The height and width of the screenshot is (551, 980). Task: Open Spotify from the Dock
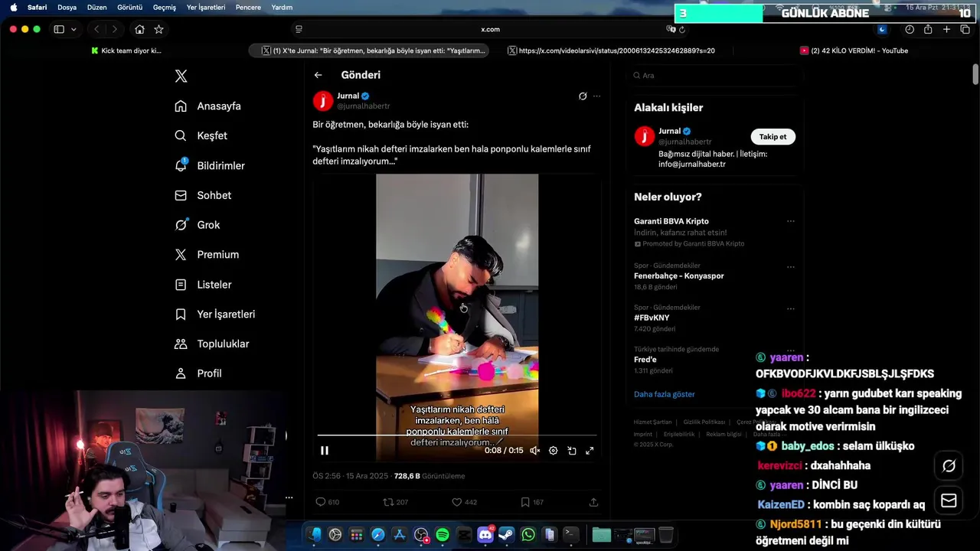point(443,535)
